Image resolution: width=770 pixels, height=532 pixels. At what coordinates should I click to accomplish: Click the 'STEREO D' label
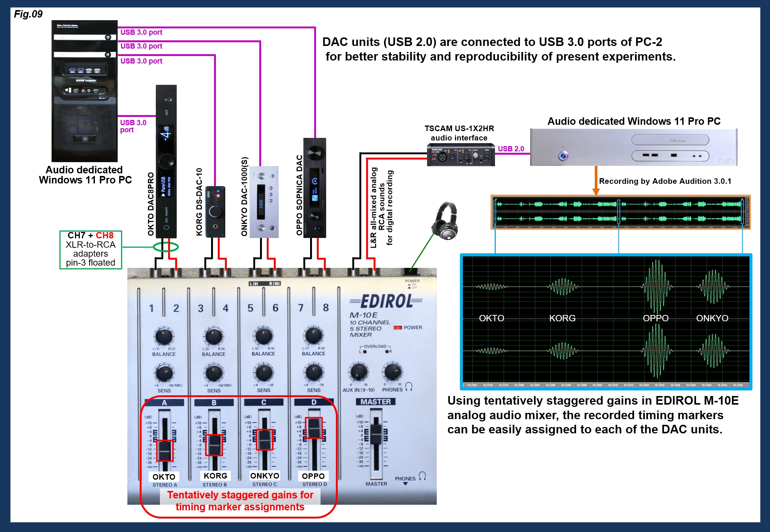click(315, 484)
